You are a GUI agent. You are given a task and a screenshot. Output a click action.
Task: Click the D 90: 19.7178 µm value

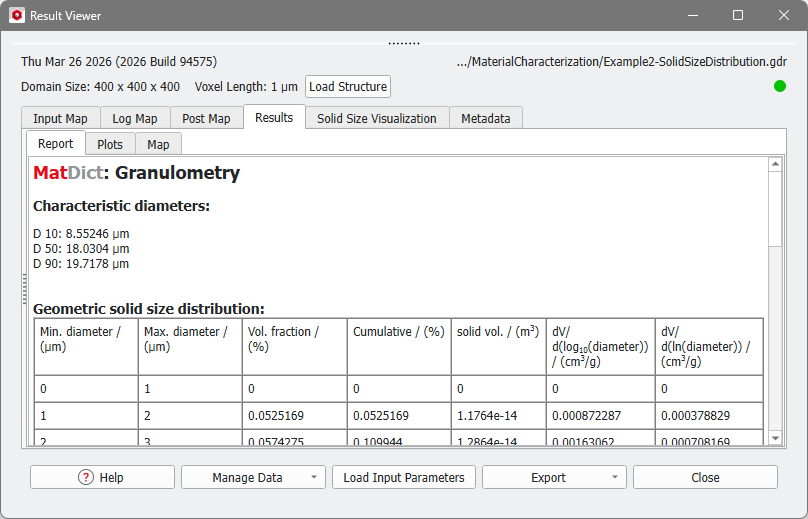point(81,263)
